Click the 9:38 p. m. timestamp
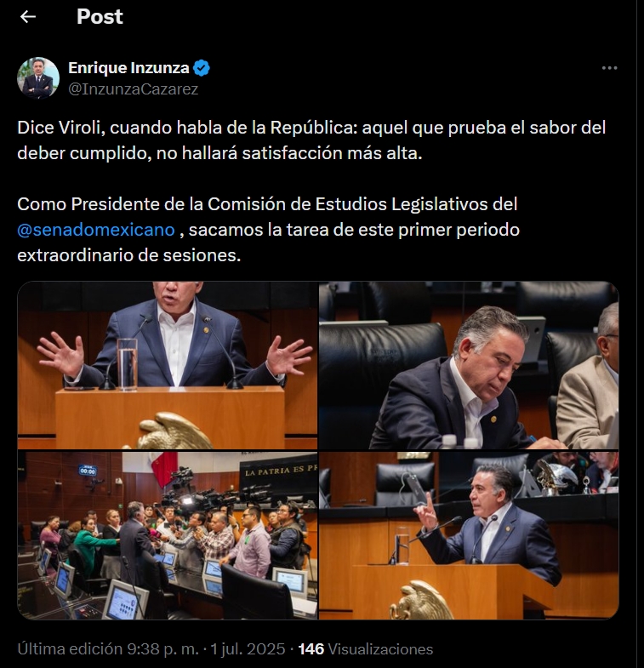Viewport: 644px width, 668px height. [x=163, y=648]
